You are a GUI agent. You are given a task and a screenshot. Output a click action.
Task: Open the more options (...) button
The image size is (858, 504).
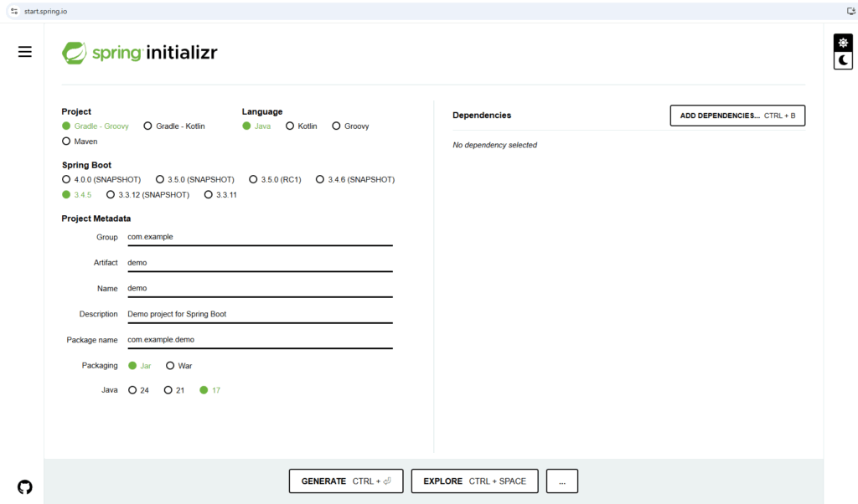561,481
